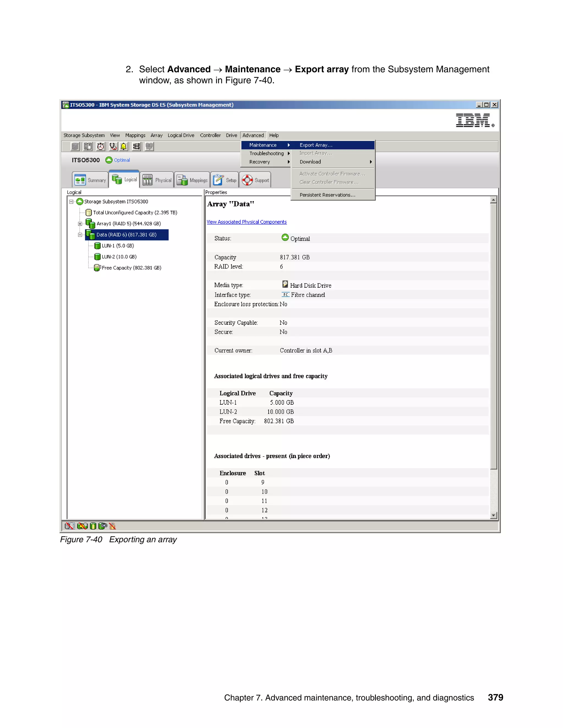Open the storage subsystem profile book icon
563x728 pixels.
click(88, 146)
